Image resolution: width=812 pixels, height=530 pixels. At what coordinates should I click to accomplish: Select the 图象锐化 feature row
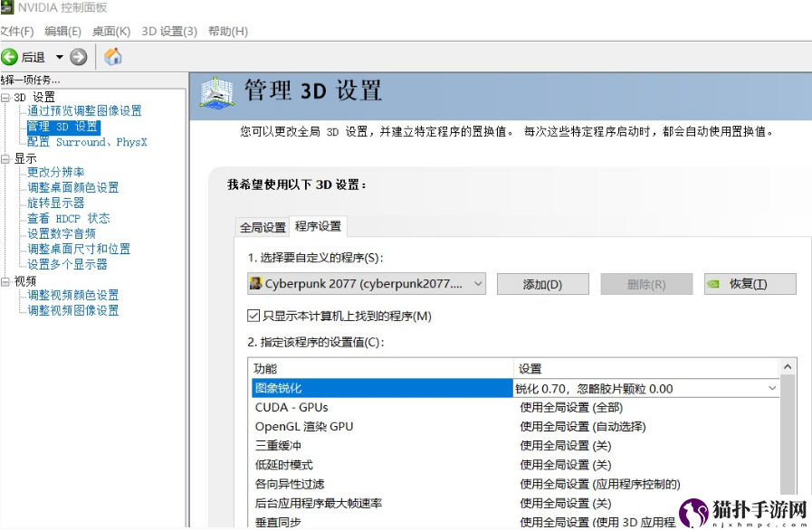[382, 388]
